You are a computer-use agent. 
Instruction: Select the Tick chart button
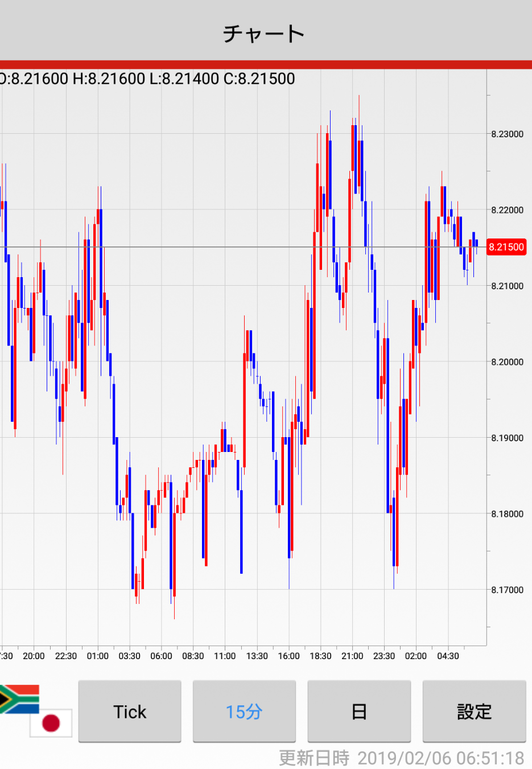[130, 712]
